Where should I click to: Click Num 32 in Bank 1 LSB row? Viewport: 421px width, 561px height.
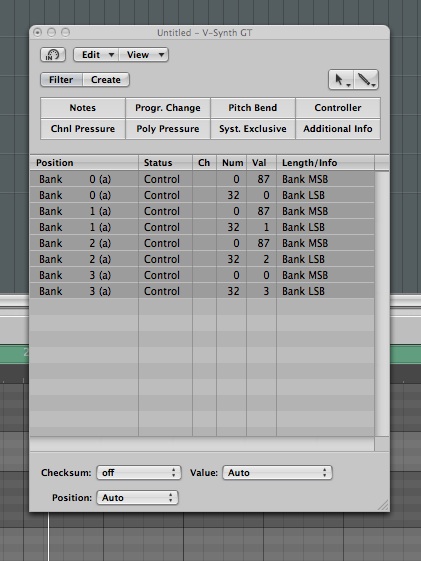(x=233, y=227)
